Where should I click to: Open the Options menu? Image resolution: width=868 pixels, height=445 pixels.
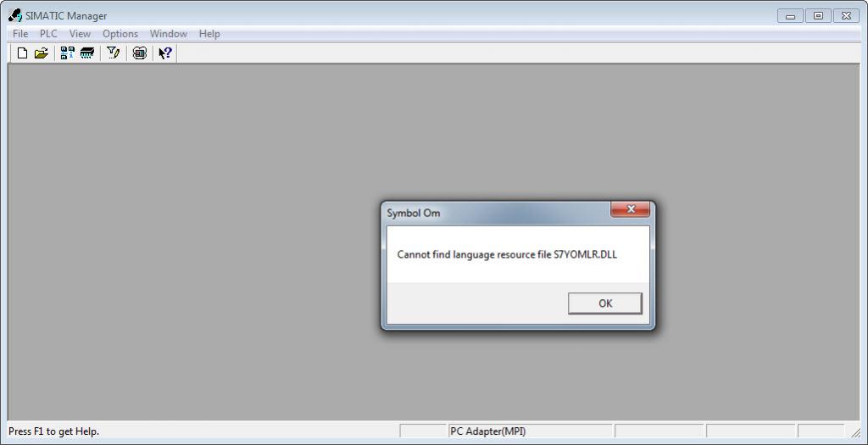120,34
